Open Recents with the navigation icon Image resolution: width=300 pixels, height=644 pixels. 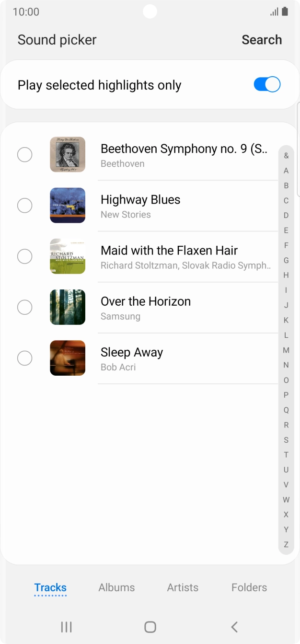click(x=66, y=626)
